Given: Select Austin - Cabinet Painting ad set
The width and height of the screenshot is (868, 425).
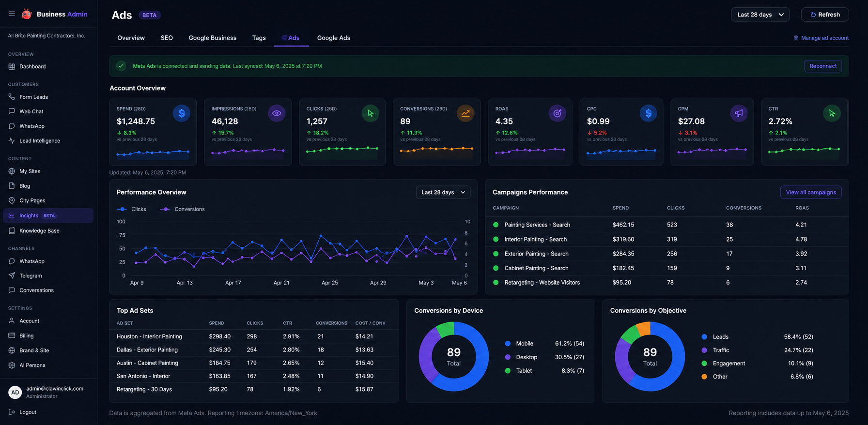Looking at the screenshot, I should pyautogui.click(x=254, y=363).
